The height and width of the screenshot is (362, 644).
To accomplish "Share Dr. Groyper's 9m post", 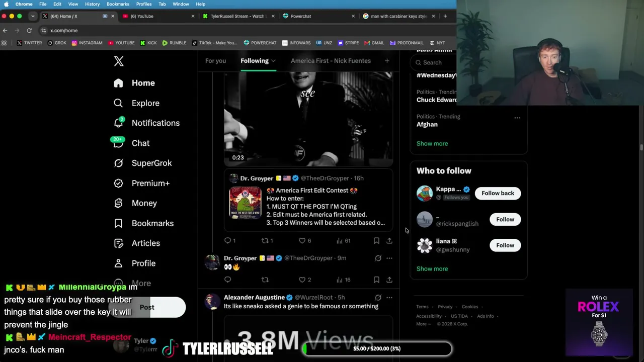I will point(389,280).
